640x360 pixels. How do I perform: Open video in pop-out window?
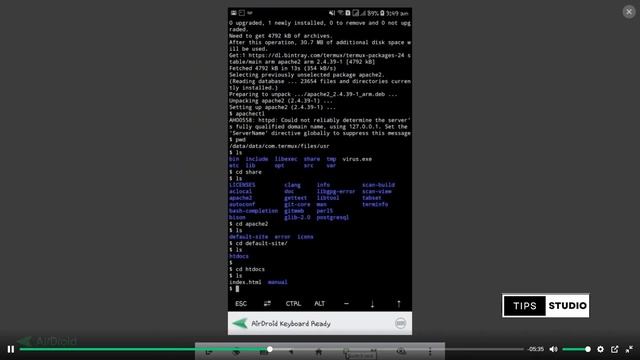coord(615,349)
